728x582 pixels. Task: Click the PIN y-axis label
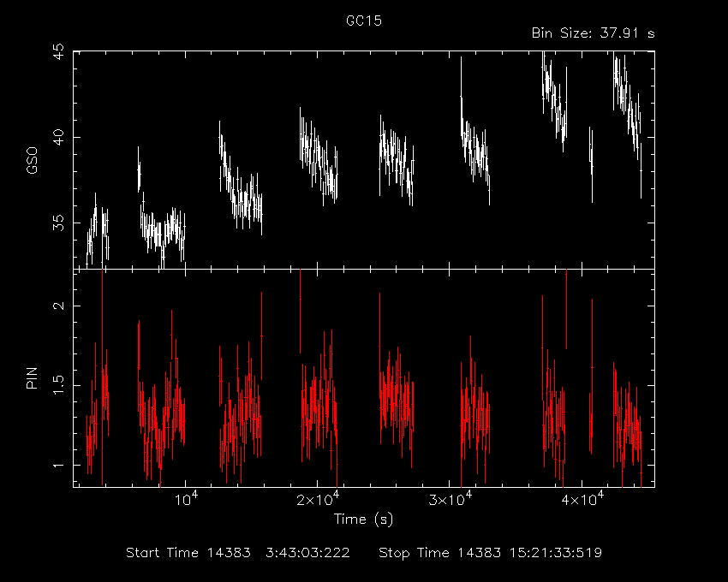click(32, 377)
